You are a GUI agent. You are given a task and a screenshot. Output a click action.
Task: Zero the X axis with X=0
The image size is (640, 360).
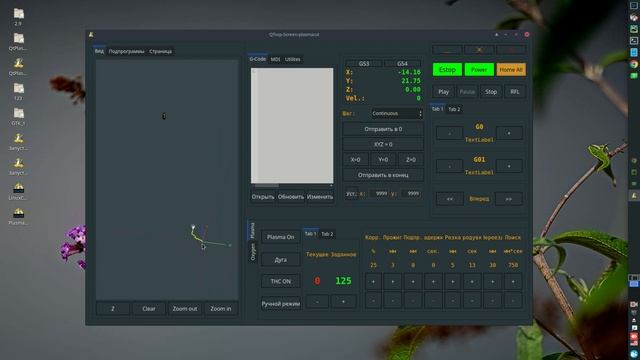pos(356,160)
